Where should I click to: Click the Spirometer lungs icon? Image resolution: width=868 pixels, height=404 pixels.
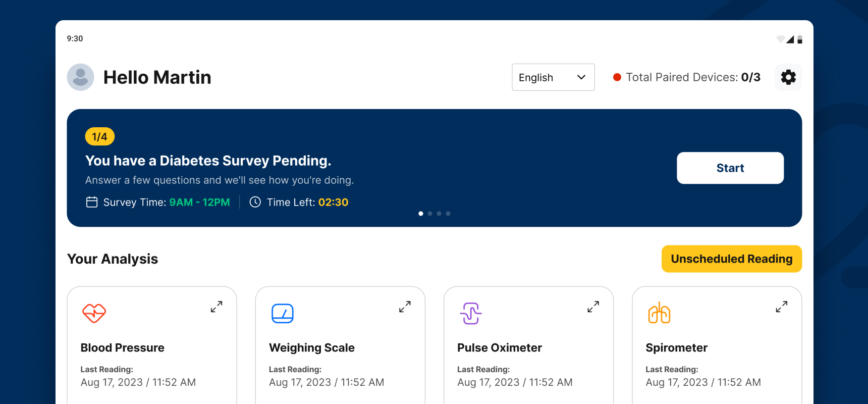coord(659,313)
